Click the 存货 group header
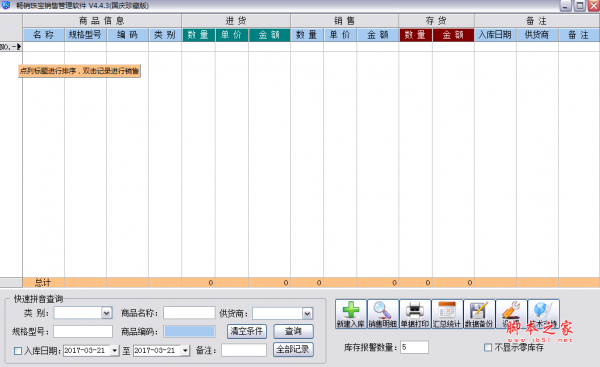Image resolution: width=600 pixels, height=367 pixels. click(436, 21)
